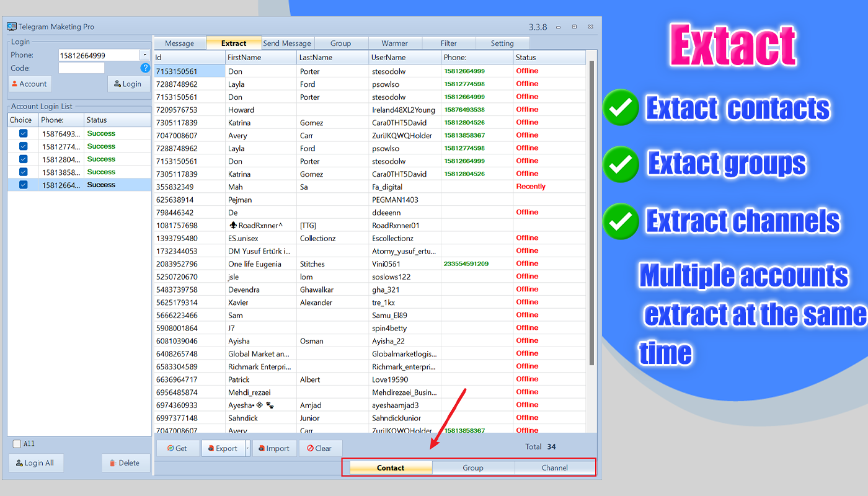
Task: Click the Telegram Maketing Pro title bar icon
Action: [x=11, y=27]
